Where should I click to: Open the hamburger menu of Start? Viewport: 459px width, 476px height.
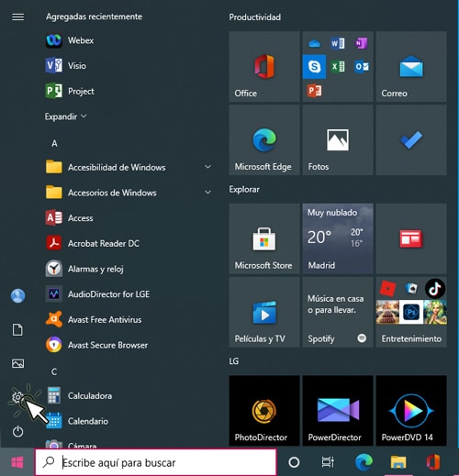coord(17,17)
